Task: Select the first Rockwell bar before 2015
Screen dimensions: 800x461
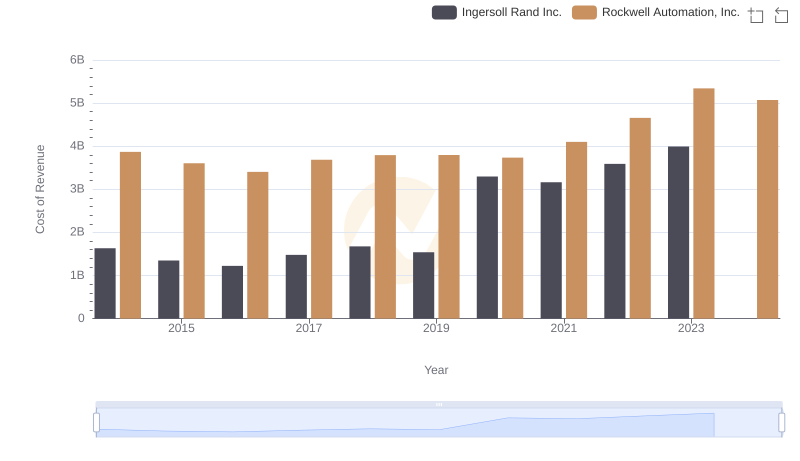Action: [131, 235]
